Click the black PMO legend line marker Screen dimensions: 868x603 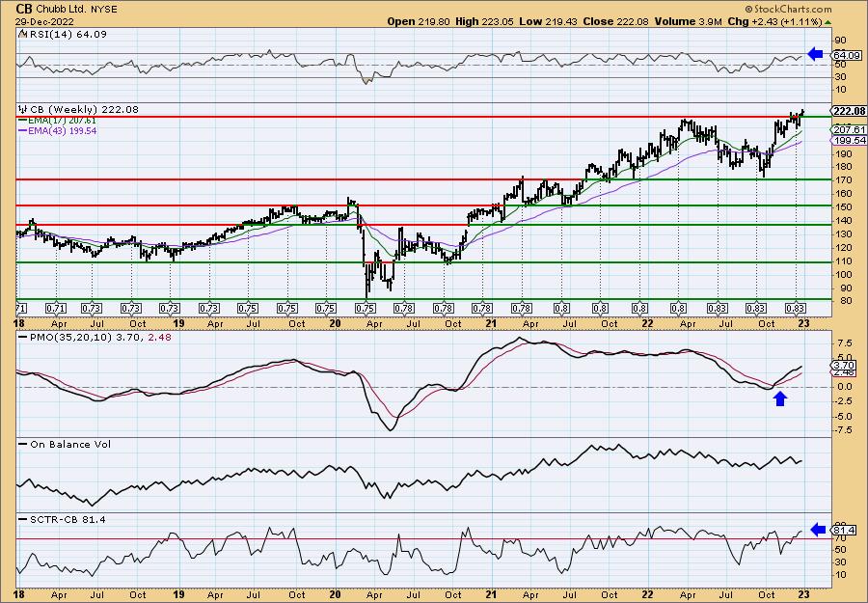[x=23, y=338]
